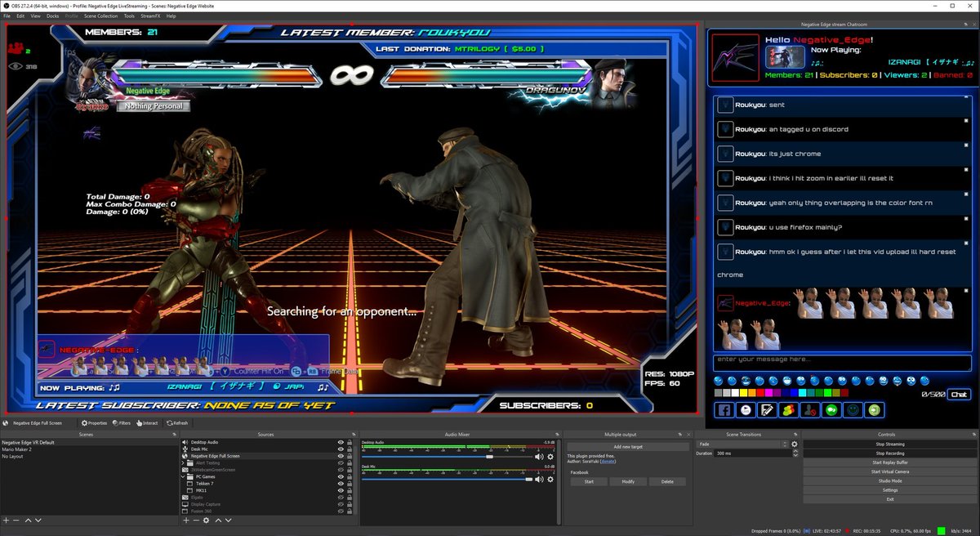The width and height of the screenshot is (980, 536).
Task: Show the Alert Testing group
Action: pos(341,462)
